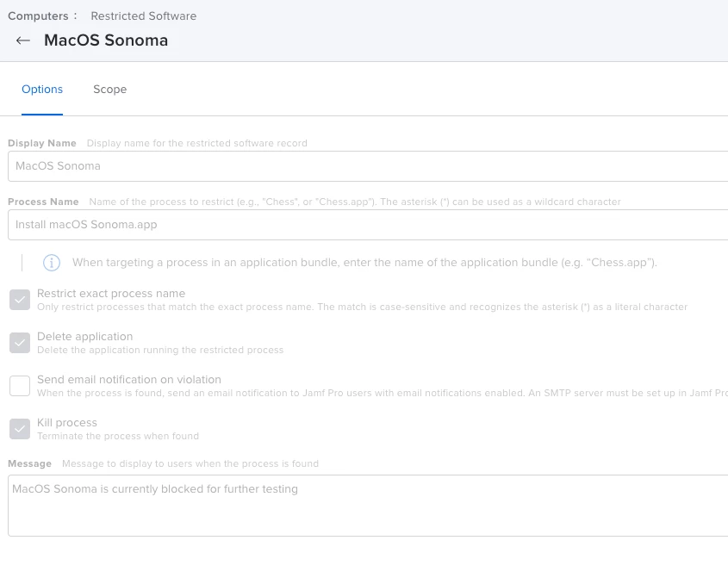The height and width of the screenshot is (584, 728).
Task: Open the Restricted Software breadcrumb link
Action: pos(144,16)
